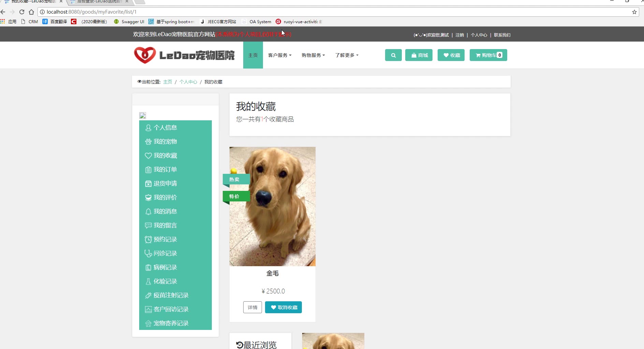Open 个人中心 in top bar
The width and height of the screenshot is (644, 349).
click(479, 35)
